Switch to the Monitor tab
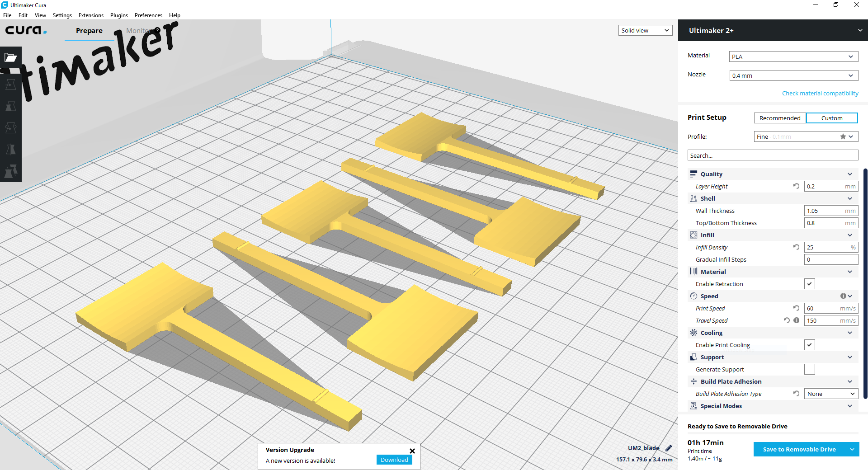Image resolution: width=868 pixels, height=470 pixels. tap(138, 30)
